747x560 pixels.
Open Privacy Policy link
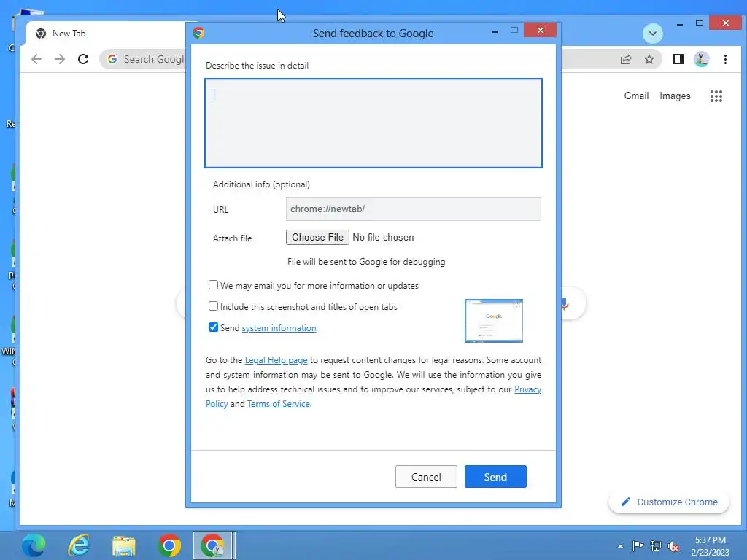(528, 389)
